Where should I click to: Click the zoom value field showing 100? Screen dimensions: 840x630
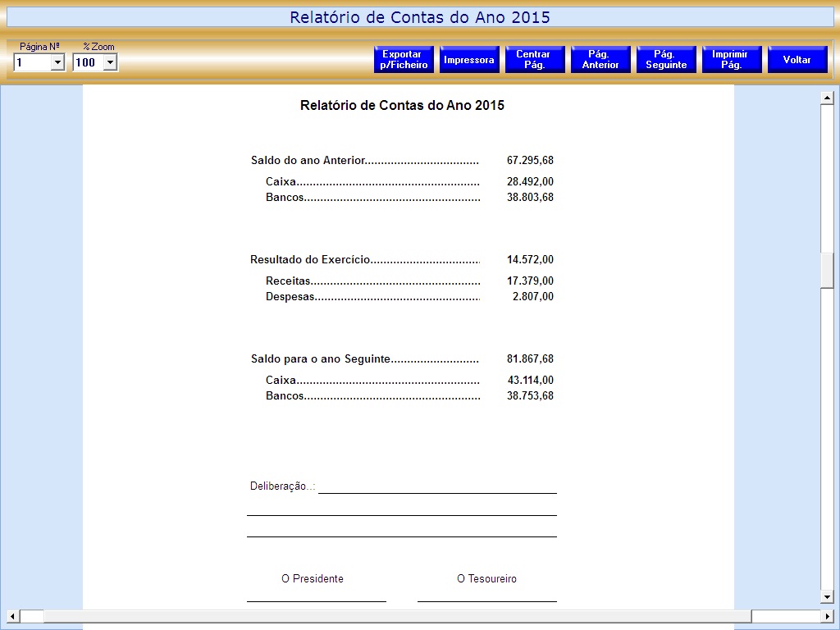point(87,62)
